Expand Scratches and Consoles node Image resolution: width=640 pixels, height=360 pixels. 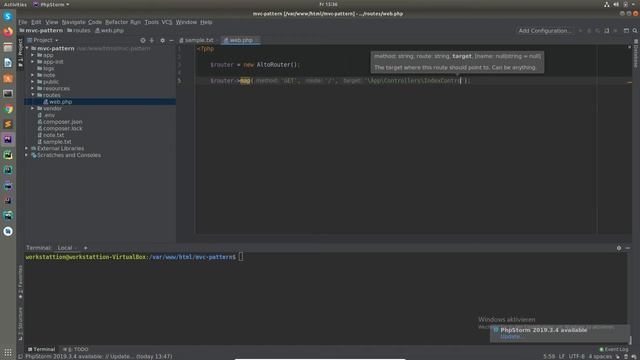(x=27, y=155)
